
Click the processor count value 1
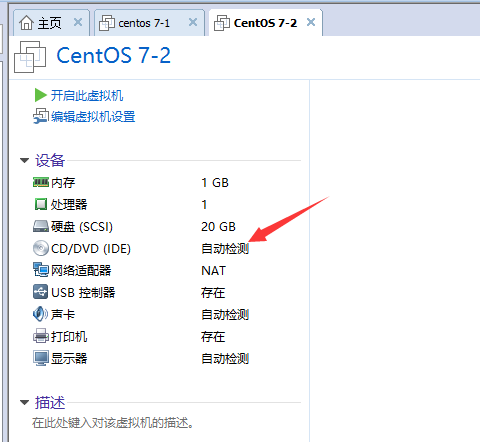[204, 205]
